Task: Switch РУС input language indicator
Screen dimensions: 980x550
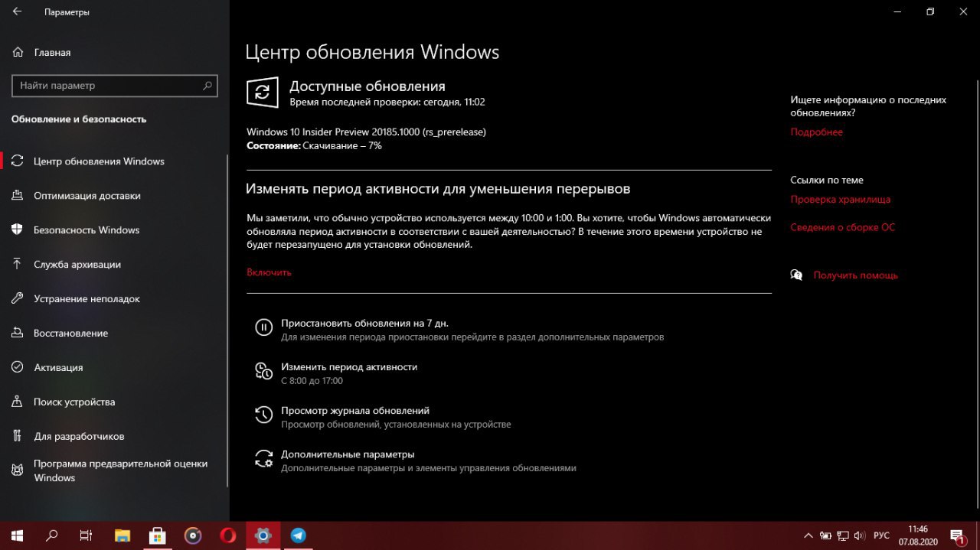Action: click(881, 535)
